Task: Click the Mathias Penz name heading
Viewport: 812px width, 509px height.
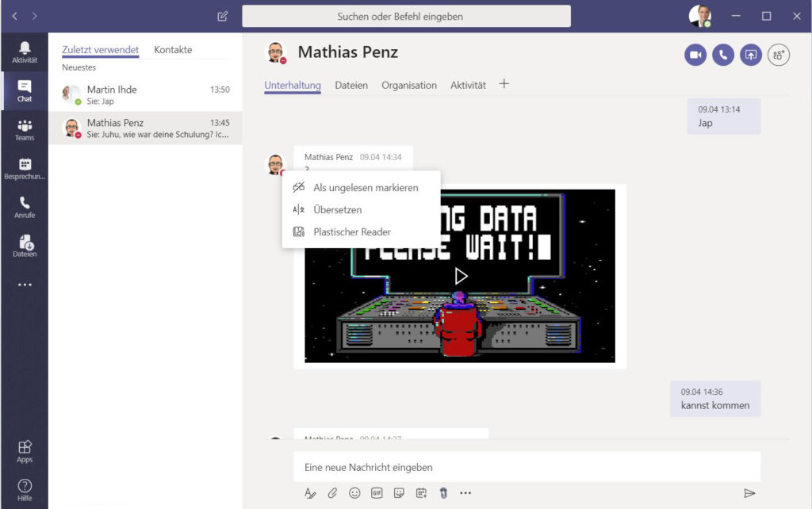Action: [x=348, y=52]
